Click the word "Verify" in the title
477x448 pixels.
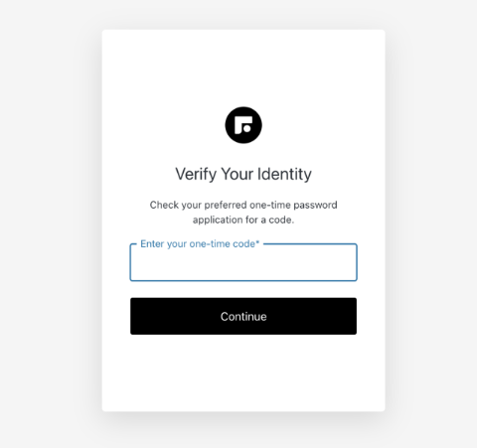click(196, 174)
